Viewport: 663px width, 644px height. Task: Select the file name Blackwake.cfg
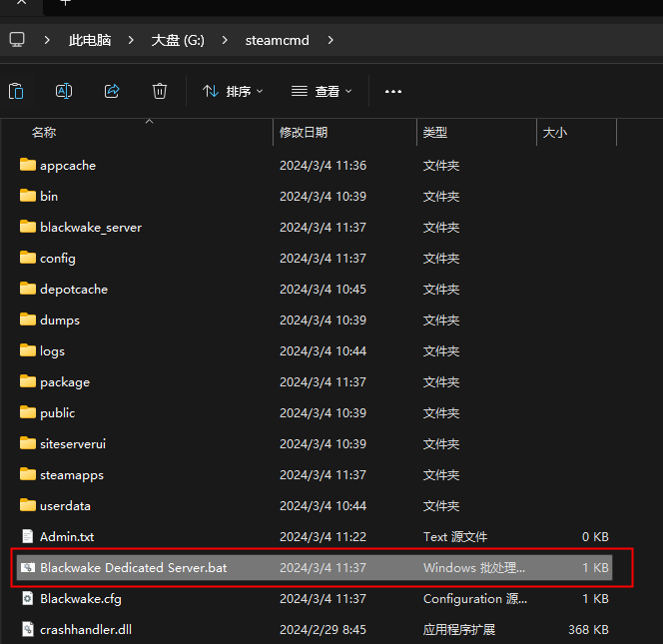point(81,599)
